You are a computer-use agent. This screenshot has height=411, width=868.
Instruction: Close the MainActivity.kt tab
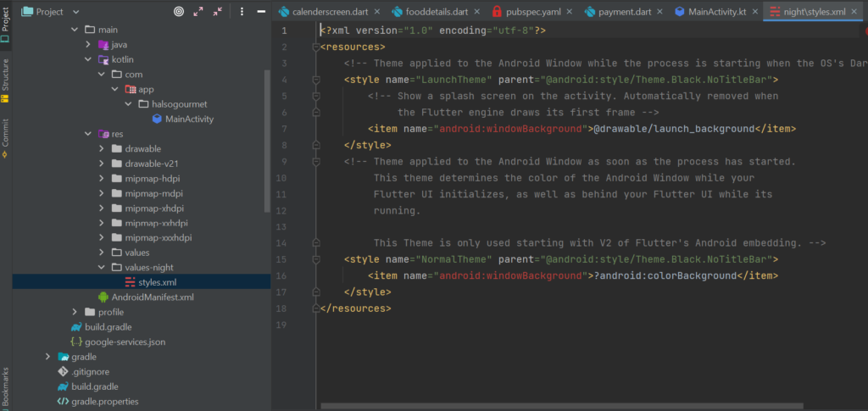(x=755, y=12)
